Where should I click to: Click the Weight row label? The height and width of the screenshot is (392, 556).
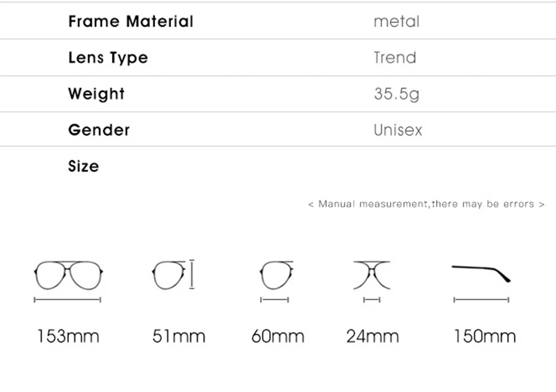tap(96, 94)
